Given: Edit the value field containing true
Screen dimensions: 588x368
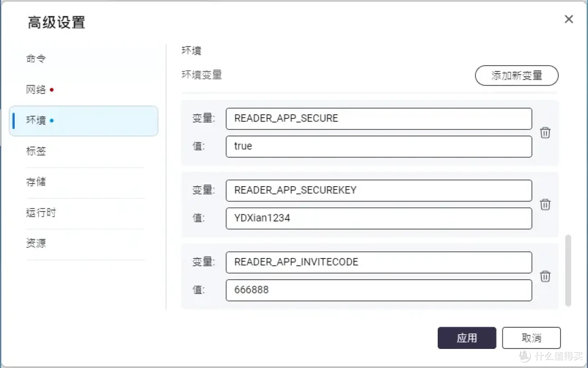Looking at the screenshot, I should click(x=379, y=146).
